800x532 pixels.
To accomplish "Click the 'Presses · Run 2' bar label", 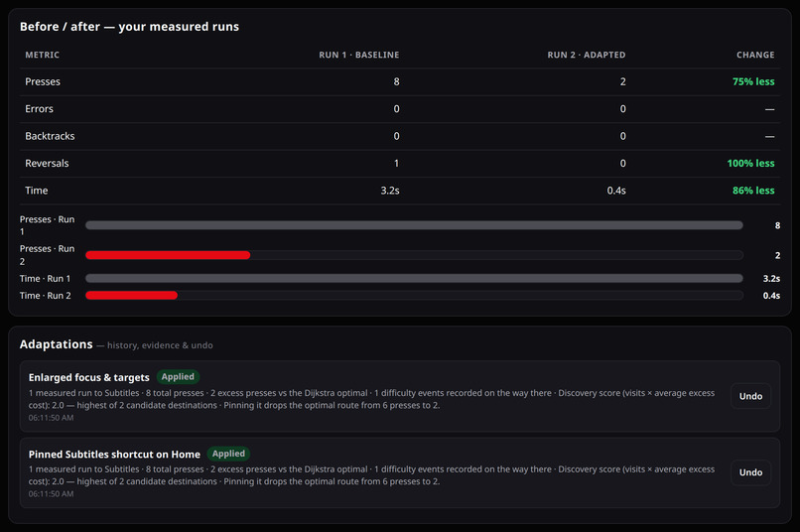I will [x=47, y=255].
